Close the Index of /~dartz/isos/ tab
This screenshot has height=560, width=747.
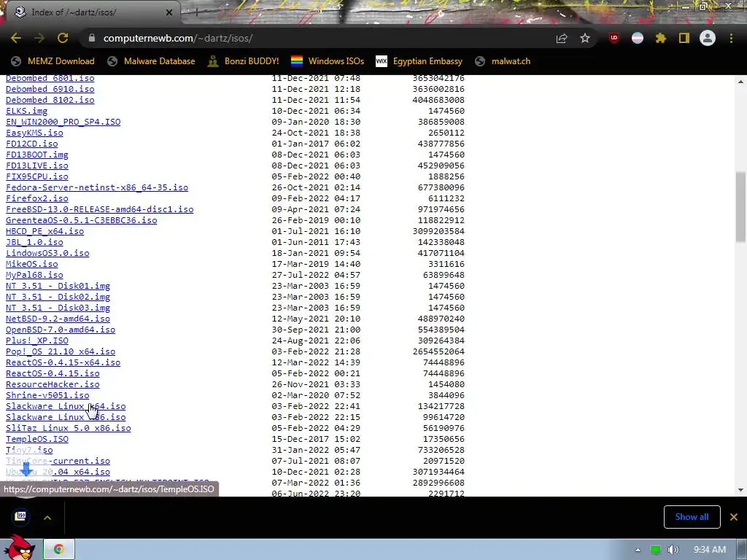pos(169,12)
